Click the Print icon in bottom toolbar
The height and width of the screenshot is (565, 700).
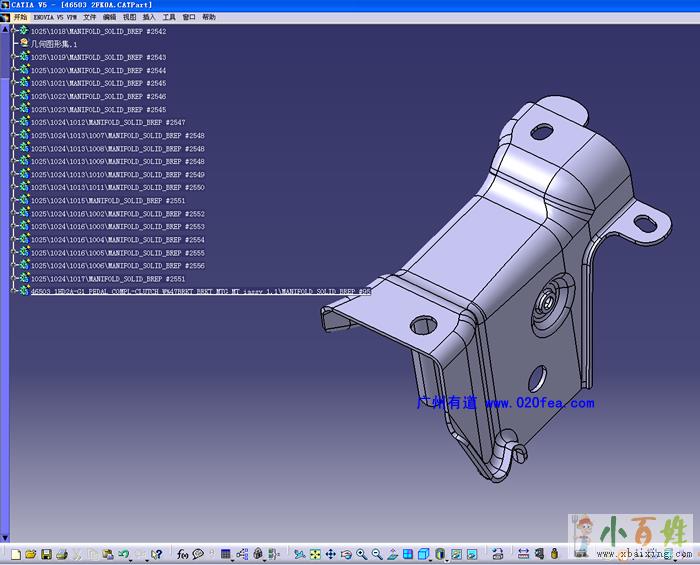(x=62, y=554)
